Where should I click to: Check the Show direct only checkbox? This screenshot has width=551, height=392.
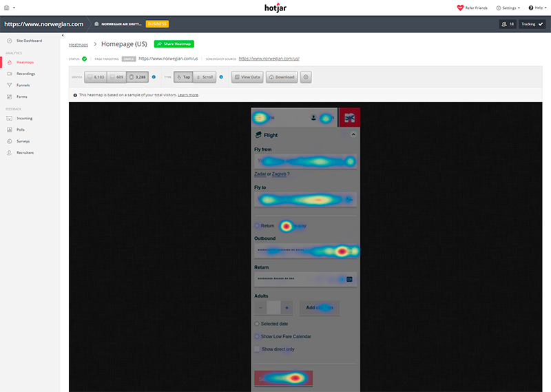click(x=258, y=349)
